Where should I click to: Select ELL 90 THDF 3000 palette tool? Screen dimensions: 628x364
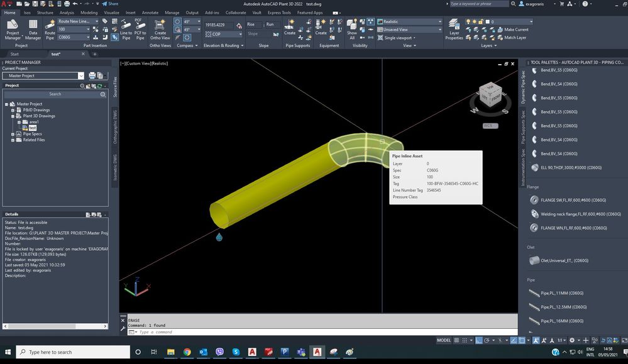pos(566,168)
